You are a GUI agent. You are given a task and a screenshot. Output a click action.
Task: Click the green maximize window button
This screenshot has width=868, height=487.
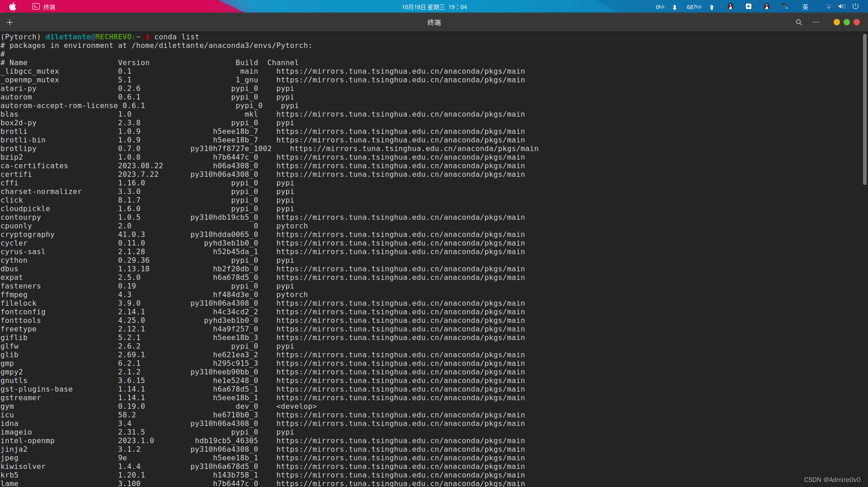click(846, 22)
